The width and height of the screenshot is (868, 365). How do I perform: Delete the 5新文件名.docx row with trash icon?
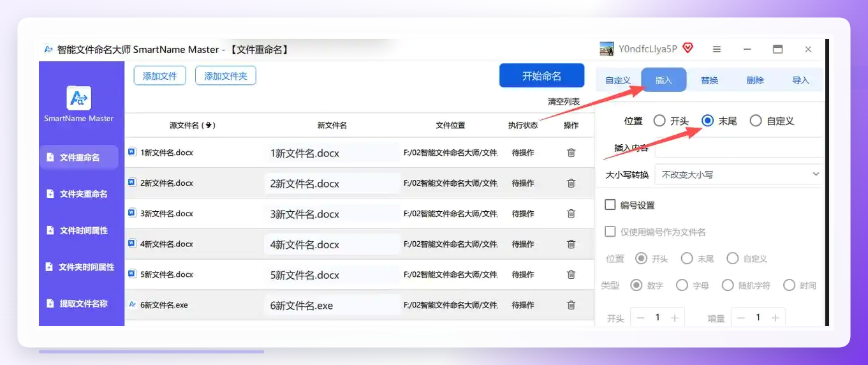(571, 274)
